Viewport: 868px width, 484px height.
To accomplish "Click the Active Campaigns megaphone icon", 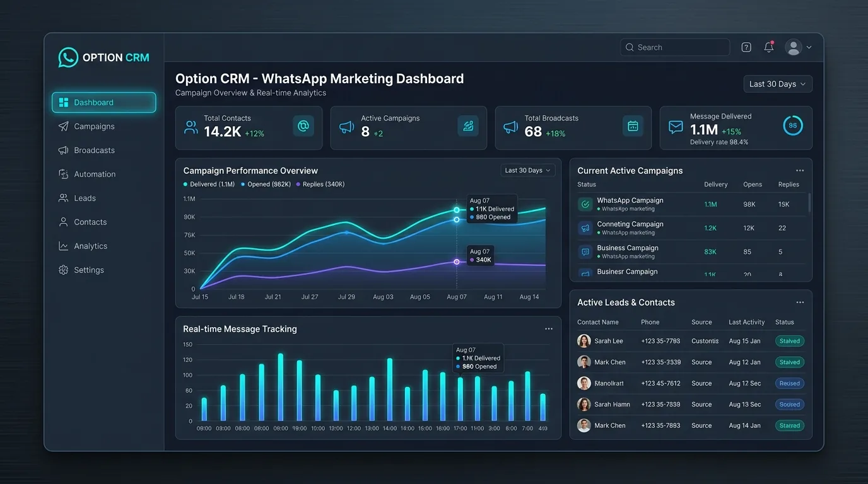I will tap(347, 127).
